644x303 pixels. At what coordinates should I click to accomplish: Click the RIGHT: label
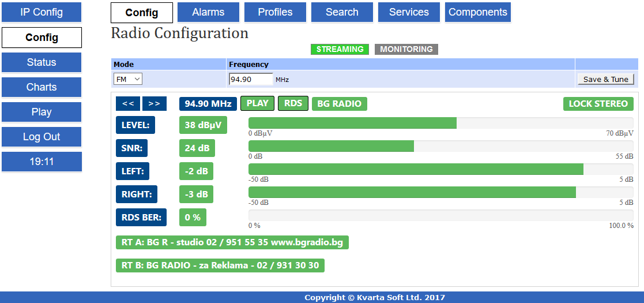click(x=137, y=194)
